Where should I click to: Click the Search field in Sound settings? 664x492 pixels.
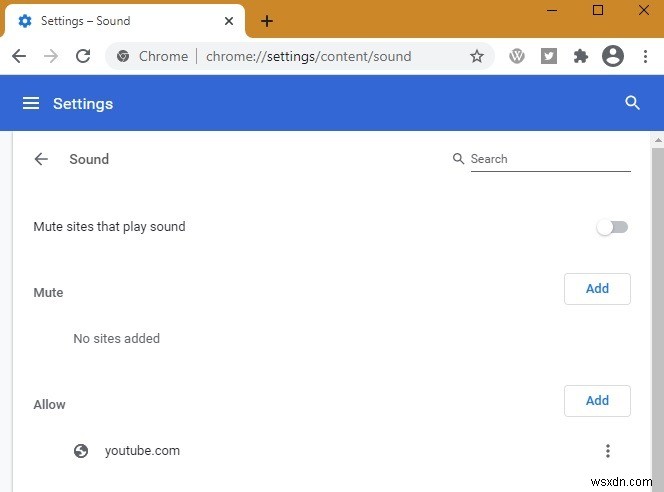pos(549,159)
